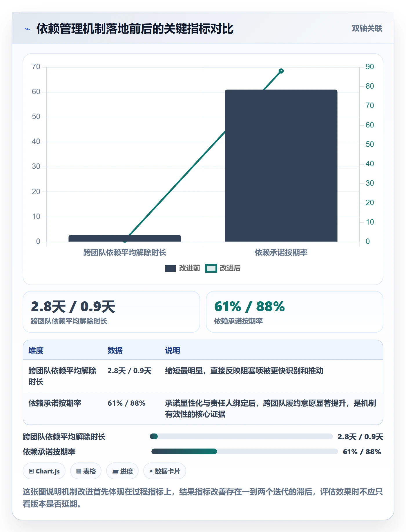
Task: Click the tall 依赖承诺按期率 bar in the chart
Action: tap(281, 166)
